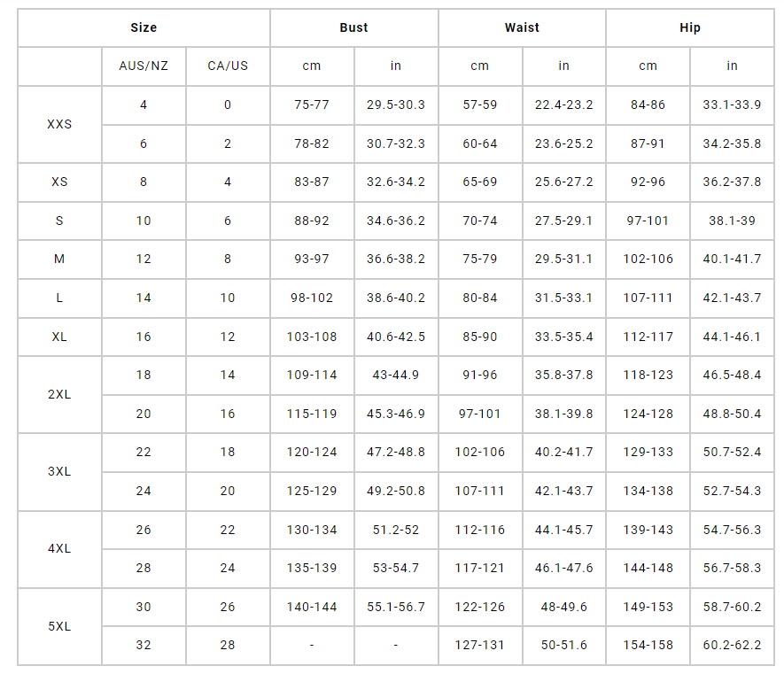Select waist value 27.5-29.1 inches

[564, 221]
